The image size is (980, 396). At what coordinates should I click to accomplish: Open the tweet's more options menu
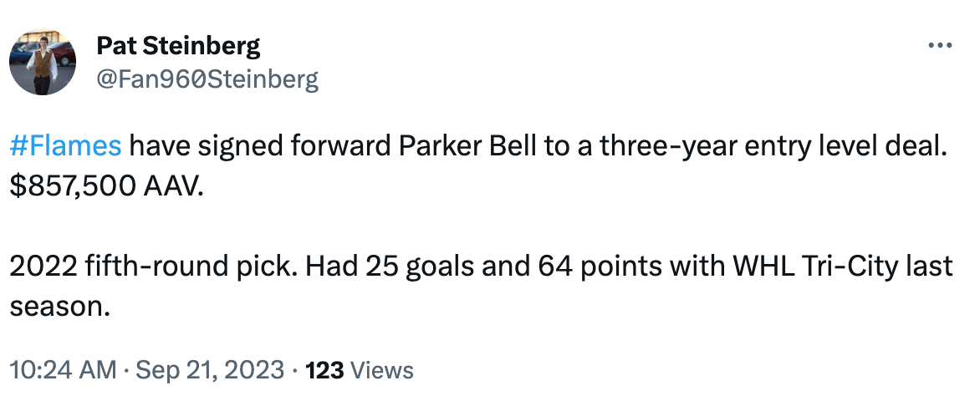coord(941,46)
